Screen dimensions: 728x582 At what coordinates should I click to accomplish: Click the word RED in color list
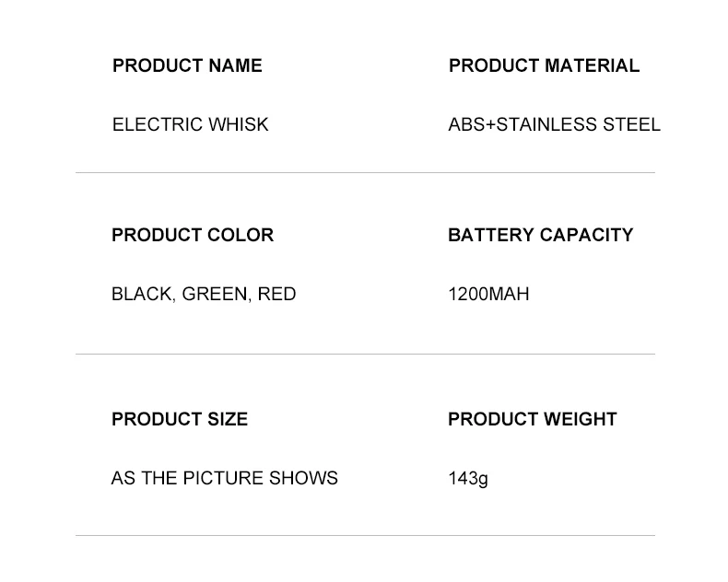276,294
